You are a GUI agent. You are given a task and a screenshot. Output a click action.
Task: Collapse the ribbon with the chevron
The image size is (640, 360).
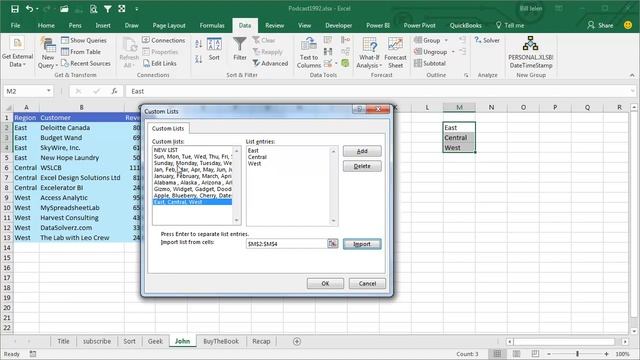pos(632,75)
